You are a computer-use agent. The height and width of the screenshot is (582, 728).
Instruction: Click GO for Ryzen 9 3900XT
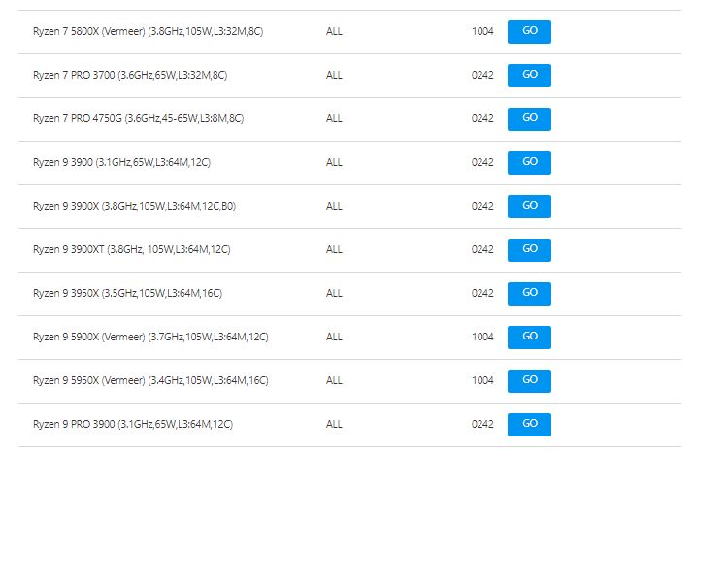[x=529, y=249]
